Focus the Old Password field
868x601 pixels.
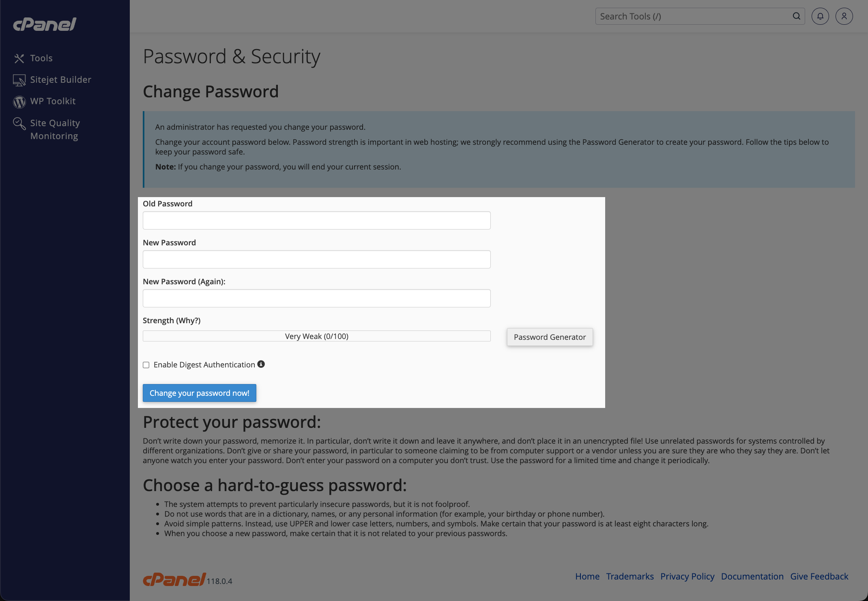click(316, 220)
